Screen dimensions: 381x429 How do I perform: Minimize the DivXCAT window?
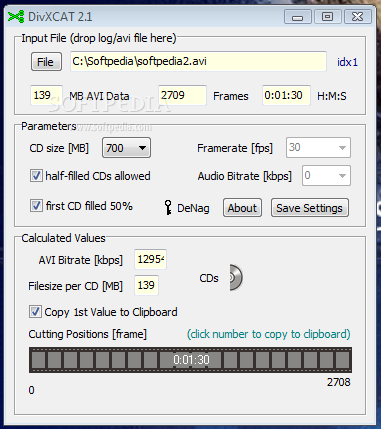[298, 17]
